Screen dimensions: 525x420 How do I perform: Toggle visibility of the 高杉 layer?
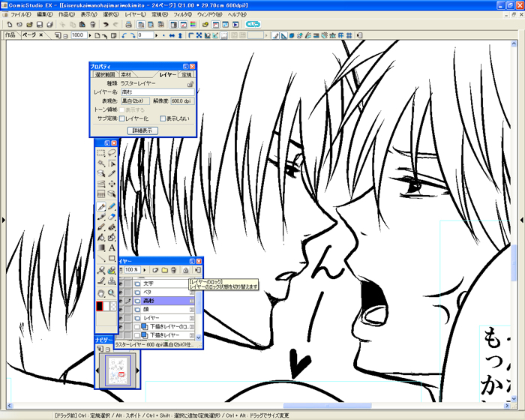(x=121, y=301)
